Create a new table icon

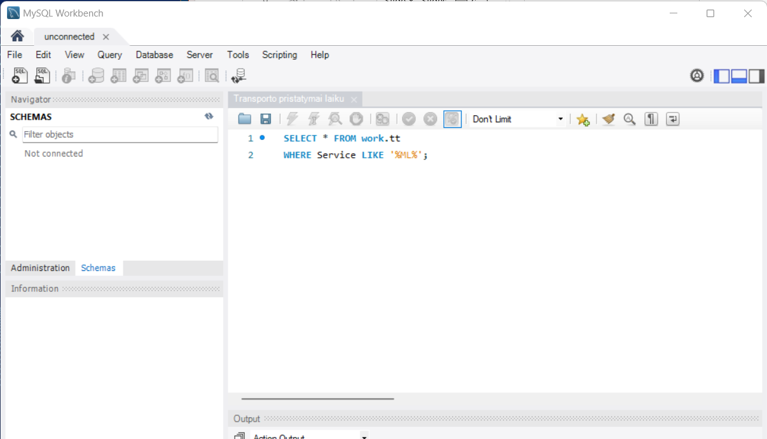[118, 76]
